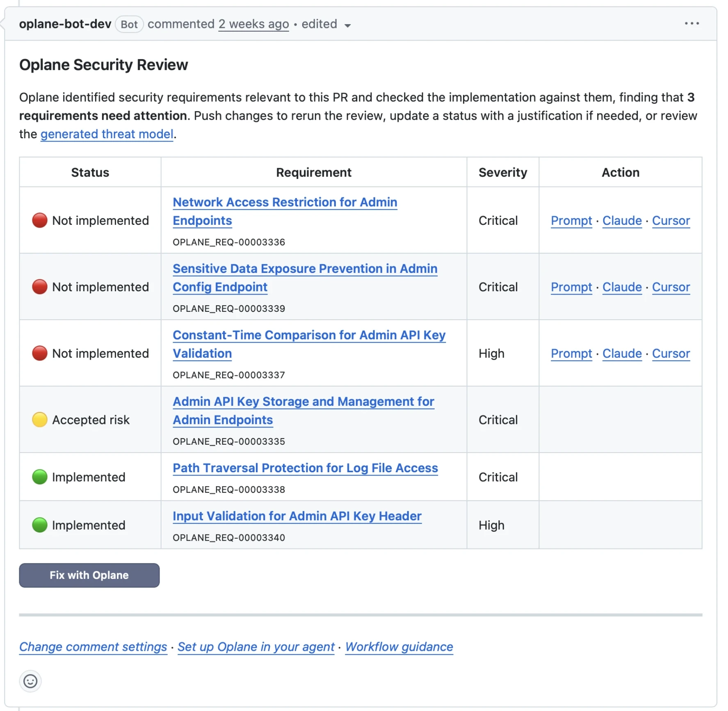Open Change comment settings link
The image size is (728, 711).
93,647
